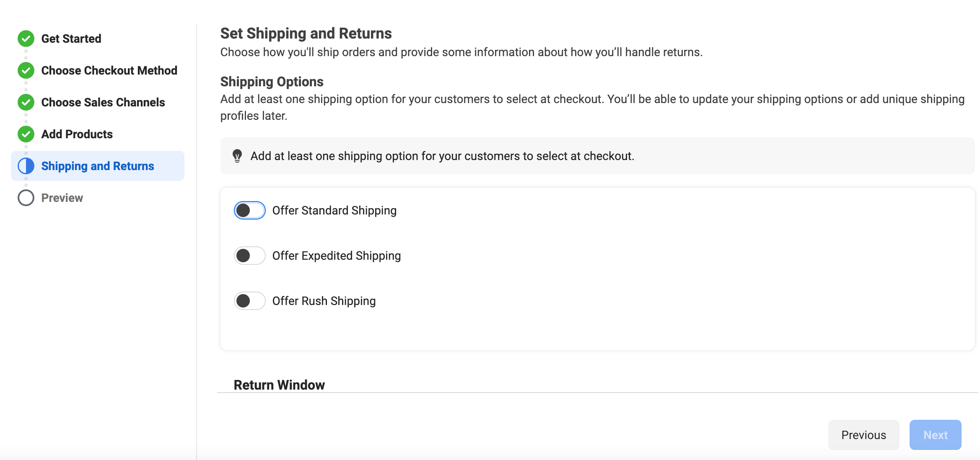The height and width of the screenshot is (460, 980).
Task: Enable Offer Expedited Shipping
Action: (249, 256)
